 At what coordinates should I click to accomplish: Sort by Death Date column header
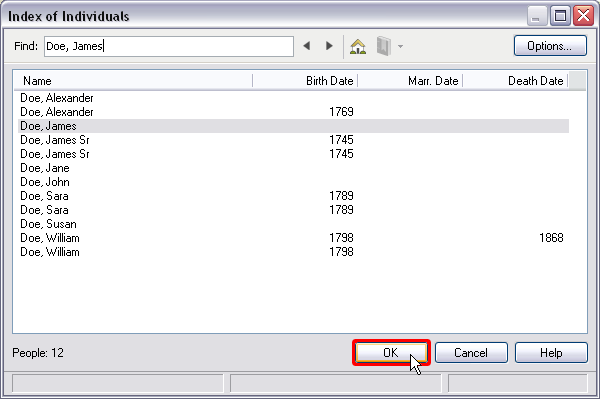pos(515,81)
